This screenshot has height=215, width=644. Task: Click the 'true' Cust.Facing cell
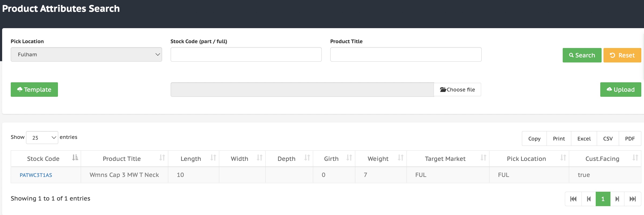[x=605, y=175]
